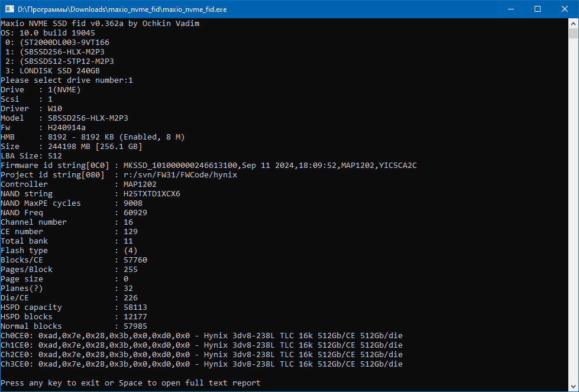Click the Die/CE value '226'
This screenshot has height=392, width=579.
131,298
